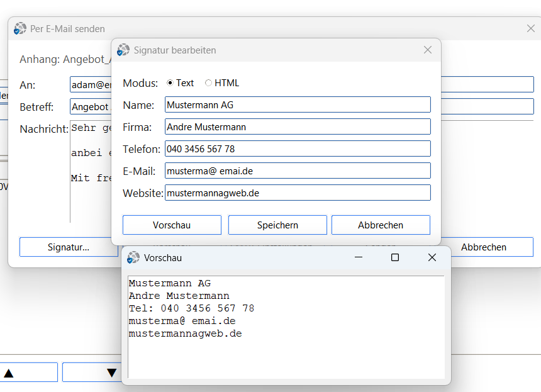Select the HTML mode radio button

click(208, 83)
